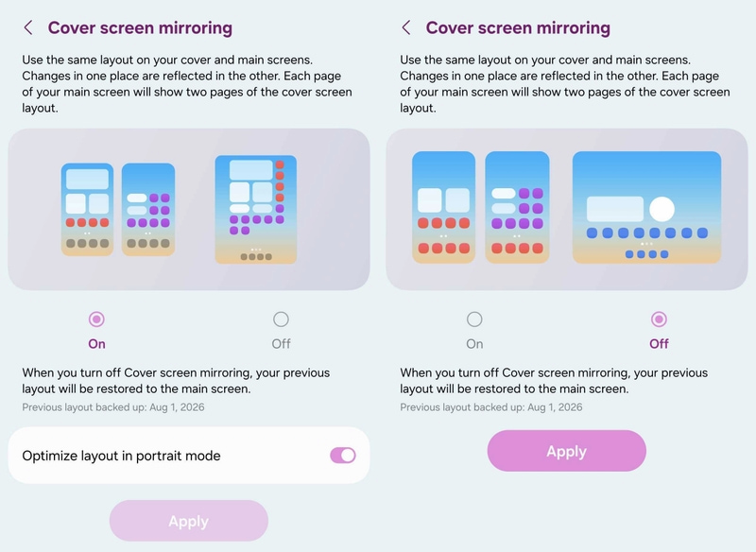Toggle Optimize layout in portrait mode switch
The width and height of the screenshot is (756, 552).
(343, 455)
